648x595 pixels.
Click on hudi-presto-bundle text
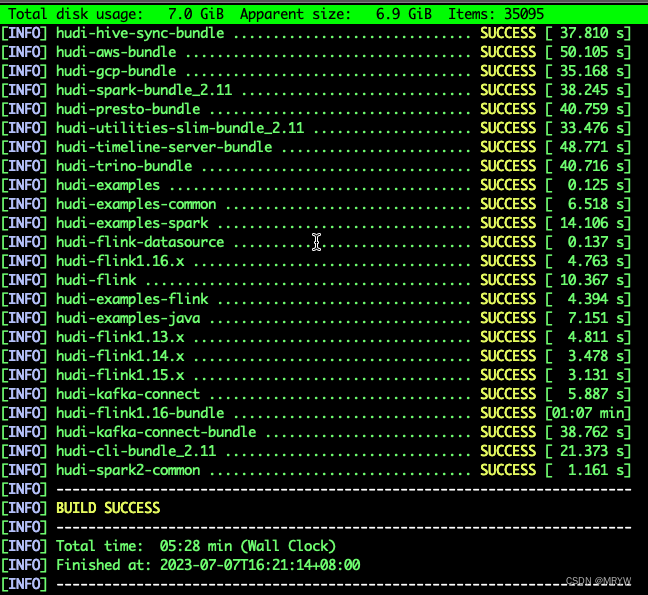click(128, 109)
